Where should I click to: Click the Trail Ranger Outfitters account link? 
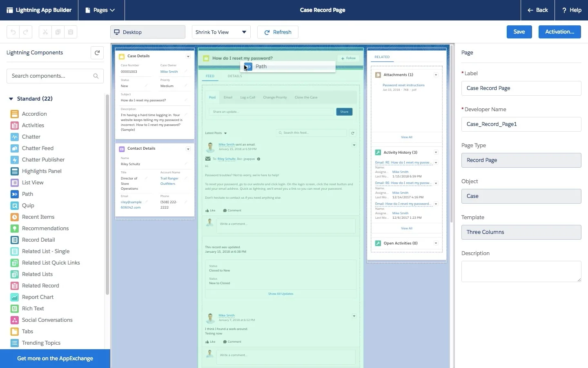point(169,181)
